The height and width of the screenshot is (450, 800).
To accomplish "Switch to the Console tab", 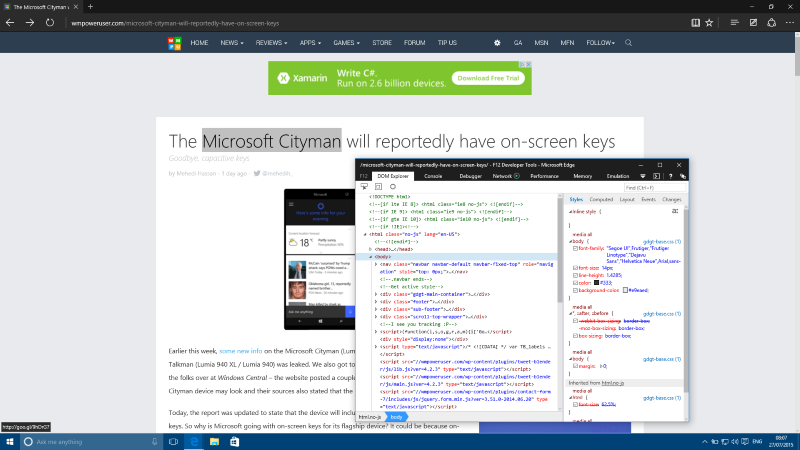I will click(x=433, y=176).
